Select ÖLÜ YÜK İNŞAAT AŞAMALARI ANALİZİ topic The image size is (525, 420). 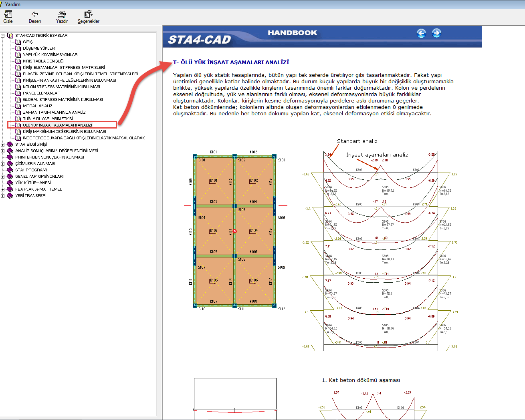pos(57,125)
